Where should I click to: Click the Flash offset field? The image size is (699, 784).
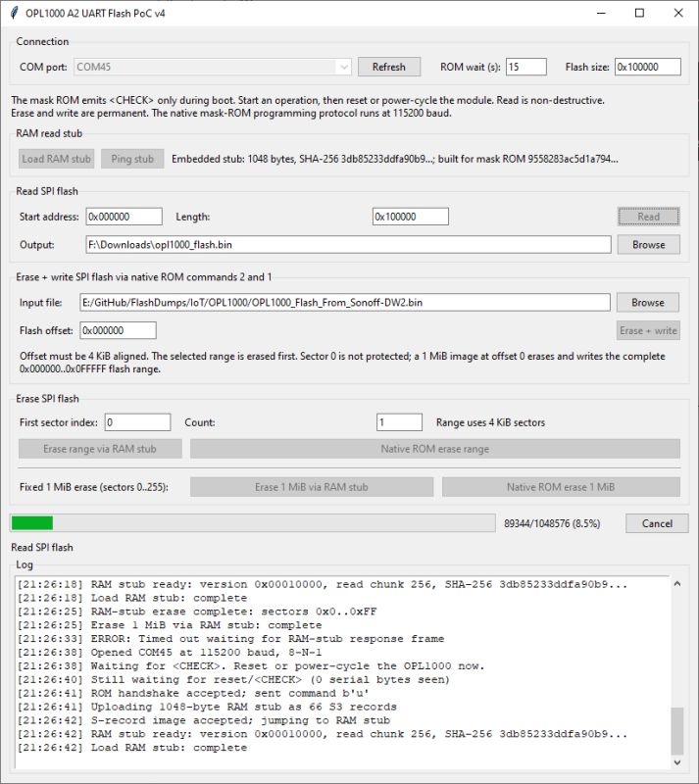point(118,330)
